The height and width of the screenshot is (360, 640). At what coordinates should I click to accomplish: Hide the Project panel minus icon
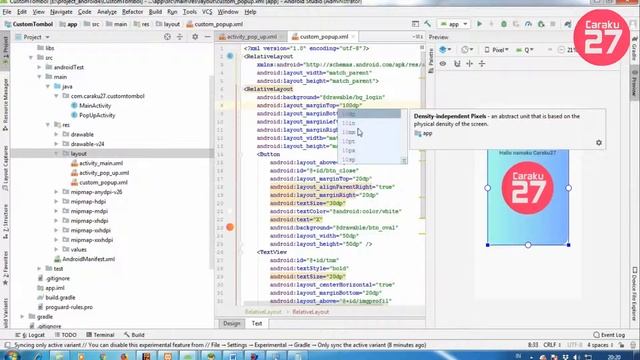(207, 37)
